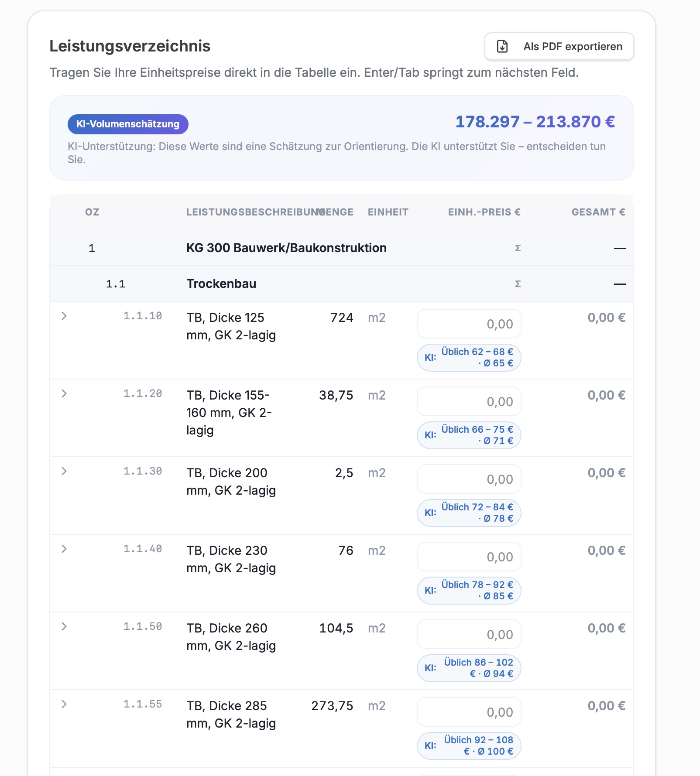The width and height of the screenshot is (700, 776).
Task: Focus the unit price field for 1.1.20
Action: [x=469, y=401]
